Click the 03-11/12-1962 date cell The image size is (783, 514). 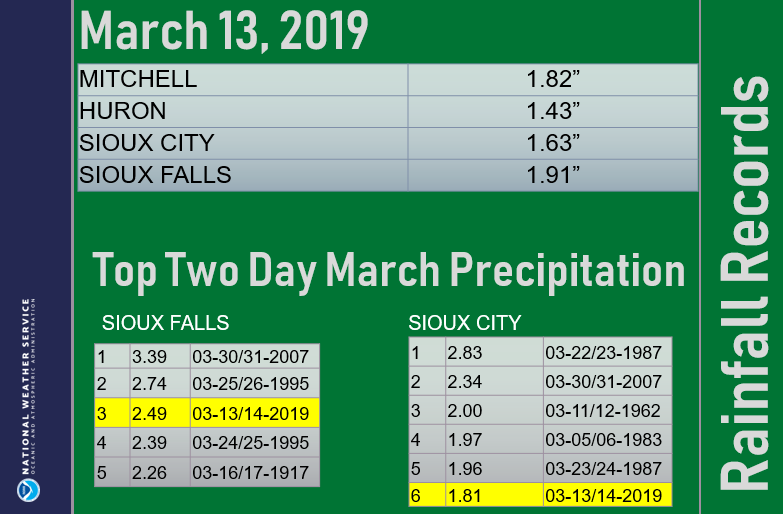pyautogui.click(x=607, y=411)
